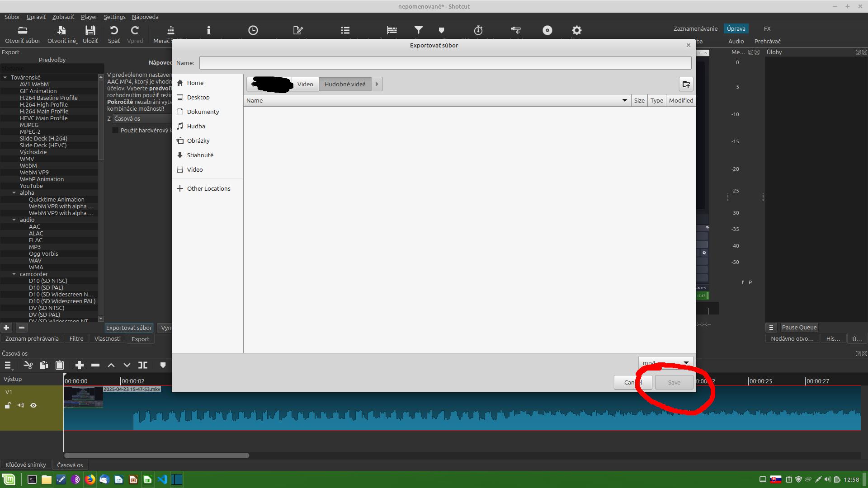Switch to the Filtre tab
The height and width of the screenshot is (488, 868).
(x=76, y=338)
